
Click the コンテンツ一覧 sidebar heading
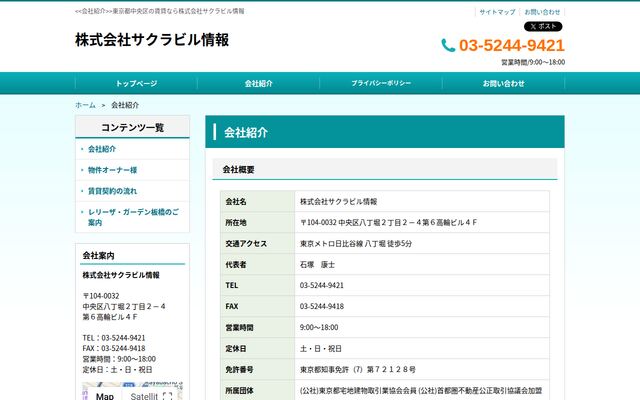(133, 127)
